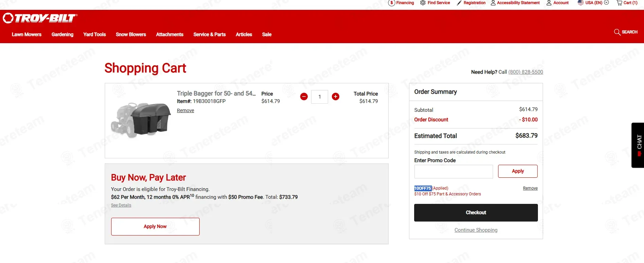The image size is (644, 263).
Task: Click the search magnifier icon
Action: 617,32
